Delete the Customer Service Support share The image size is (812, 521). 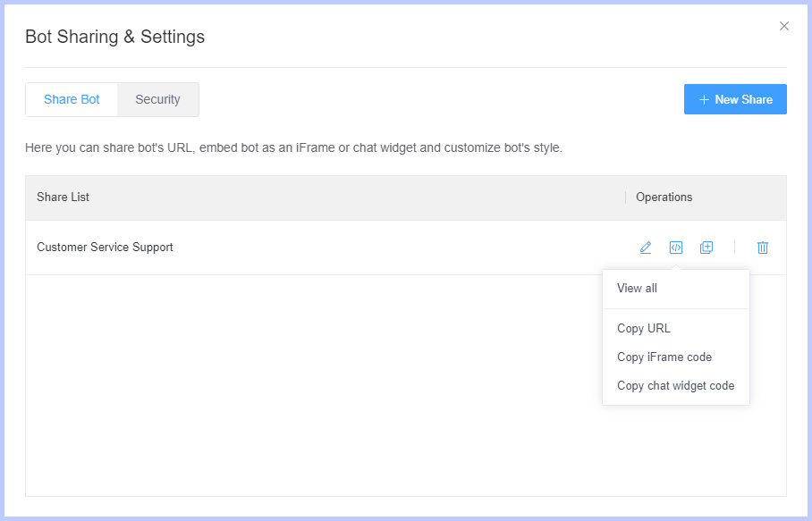[x=763, y=248]
